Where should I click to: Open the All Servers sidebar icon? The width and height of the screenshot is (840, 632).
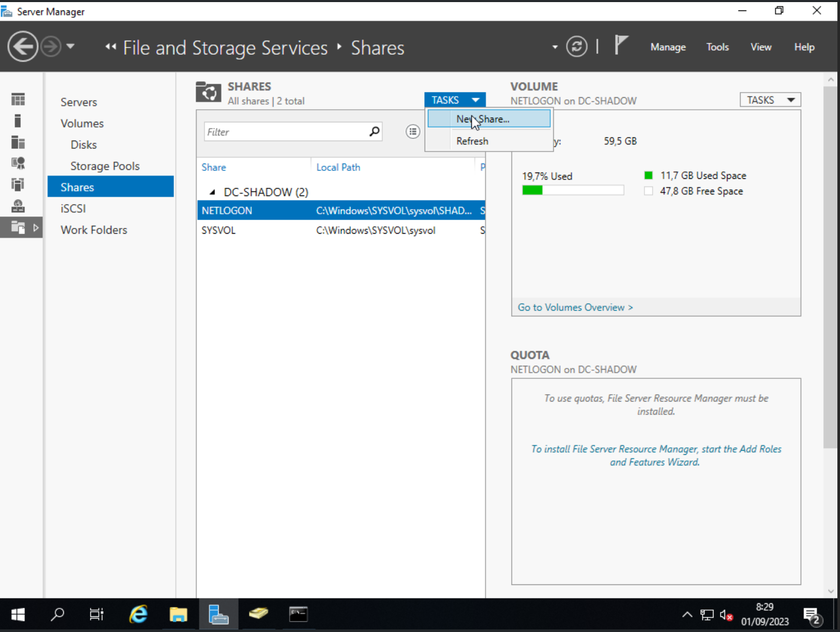(x=18, y=142)
